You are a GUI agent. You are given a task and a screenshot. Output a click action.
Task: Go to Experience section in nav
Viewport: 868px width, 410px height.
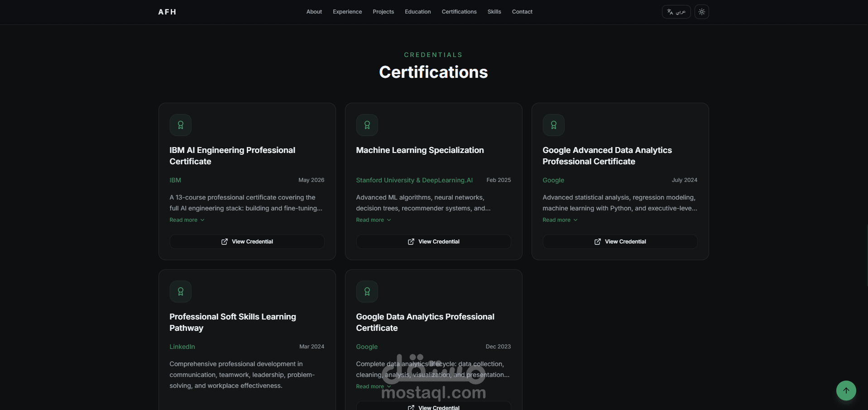(x=347, y=12)
